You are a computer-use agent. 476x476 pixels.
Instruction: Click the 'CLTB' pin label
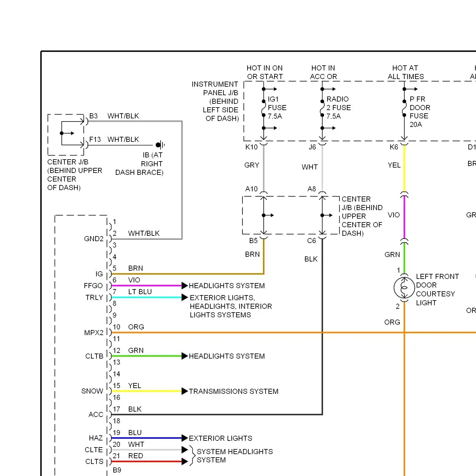point(94,356)
